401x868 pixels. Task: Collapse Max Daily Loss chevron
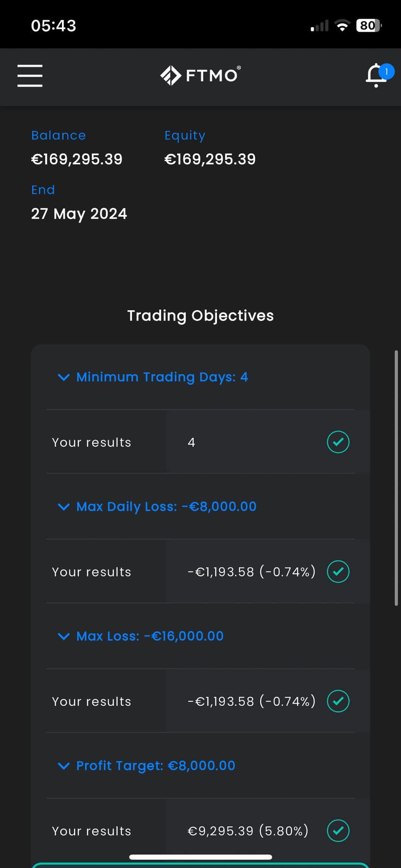pyautogui.click(x=64, y=506)
